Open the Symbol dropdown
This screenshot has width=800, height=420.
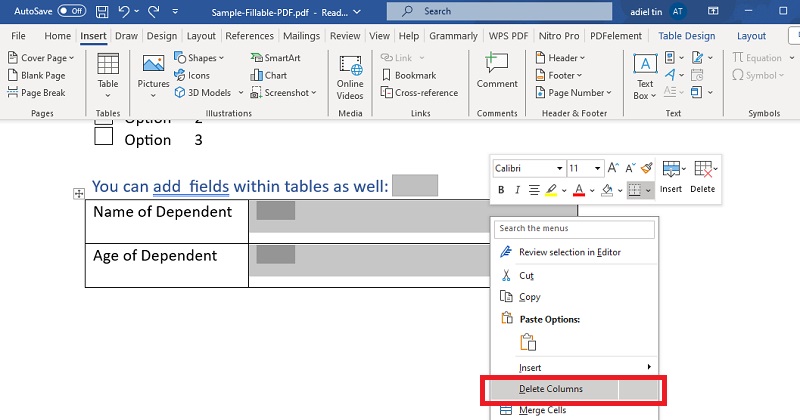[x=758, y=76]
